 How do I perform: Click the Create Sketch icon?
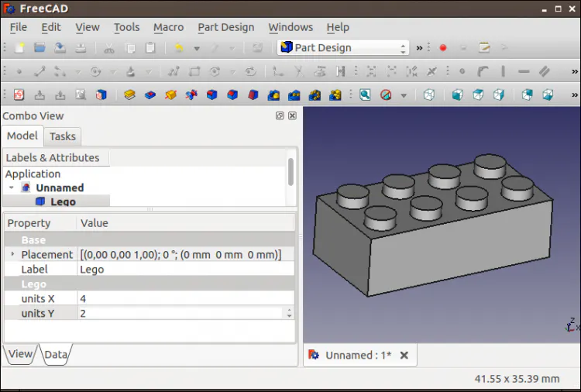click(x=19, y=95)
